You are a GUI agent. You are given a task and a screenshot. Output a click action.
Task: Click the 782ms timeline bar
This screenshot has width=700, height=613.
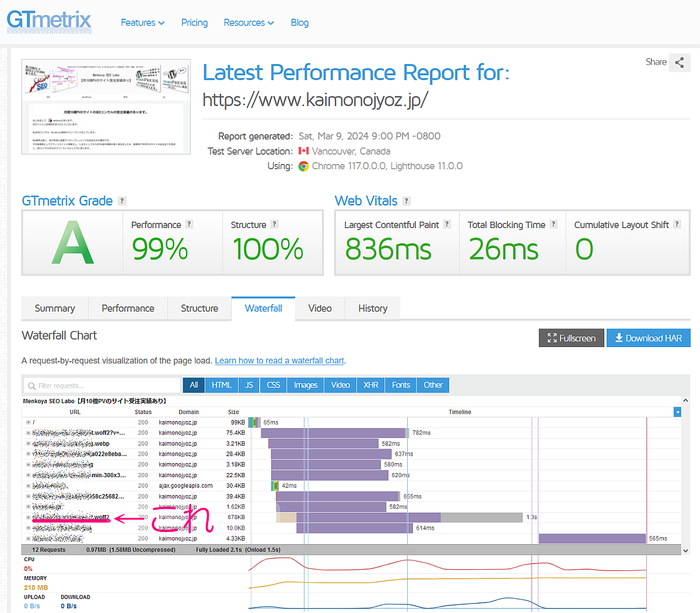click(334, 433)
